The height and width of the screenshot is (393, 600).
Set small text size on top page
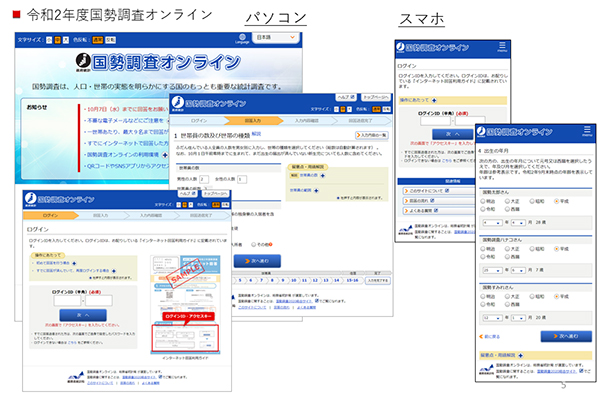(x=49, y=40)
